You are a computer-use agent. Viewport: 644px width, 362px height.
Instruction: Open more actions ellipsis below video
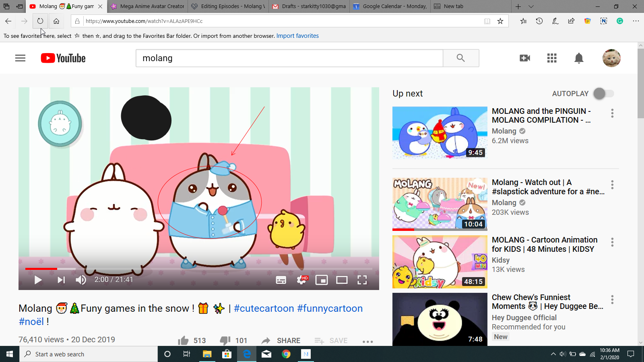pyautogui.click(x=367, y=341)
